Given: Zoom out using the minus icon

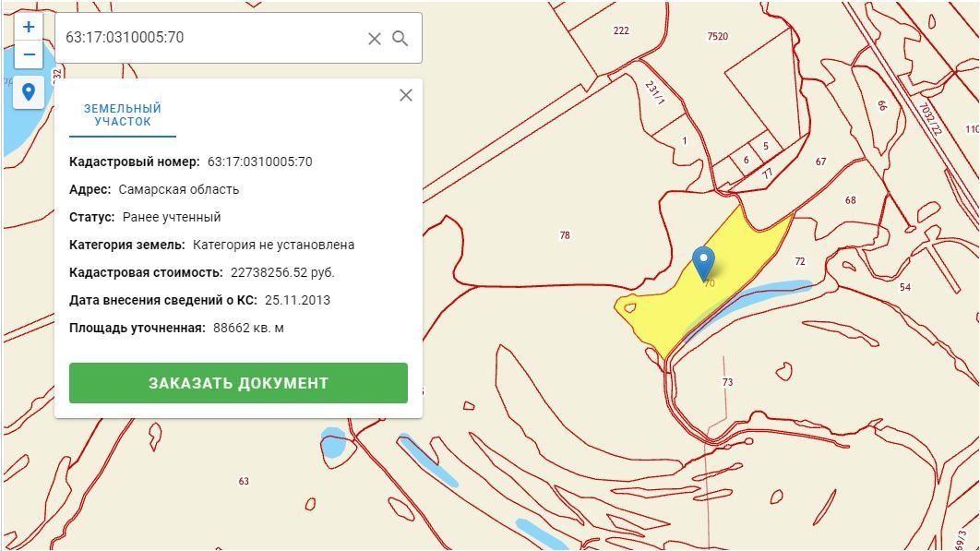Looking at the screenshot, I should click(28, 54).
